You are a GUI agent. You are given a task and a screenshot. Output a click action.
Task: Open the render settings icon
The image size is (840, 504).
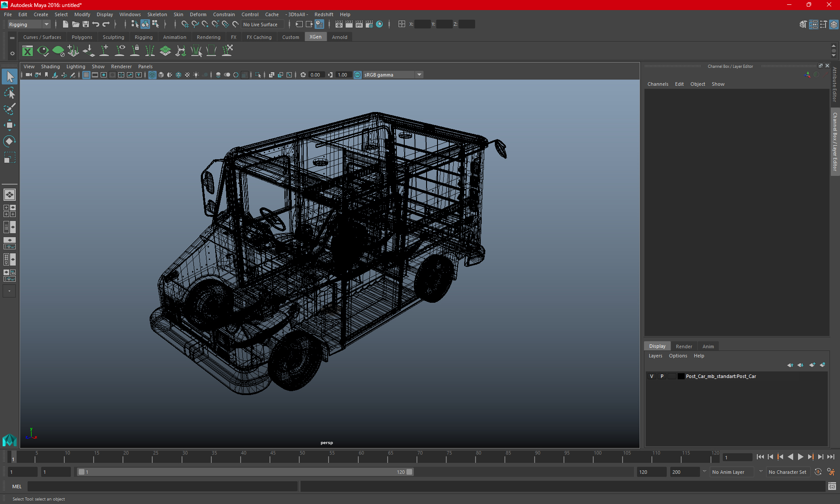tap(369, 24)
